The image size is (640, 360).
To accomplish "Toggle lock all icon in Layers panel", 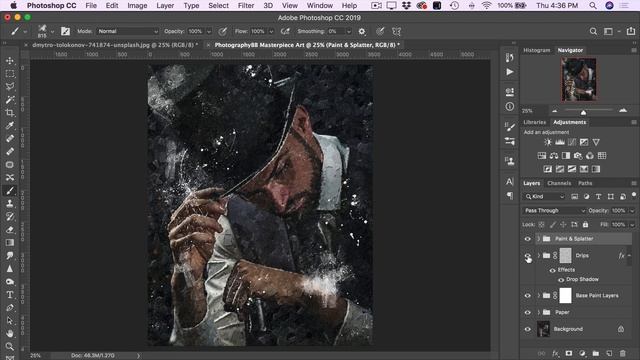I will coord(585,224).
